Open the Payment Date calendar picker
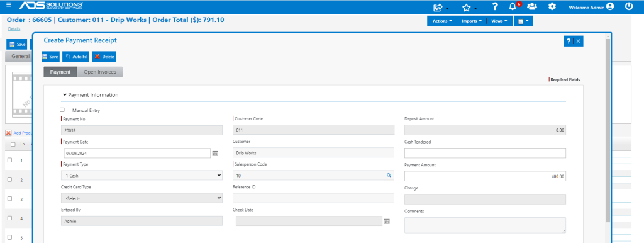Image resolution: width=644 pixels, height=243 pixels. click(x=215, y=154)
